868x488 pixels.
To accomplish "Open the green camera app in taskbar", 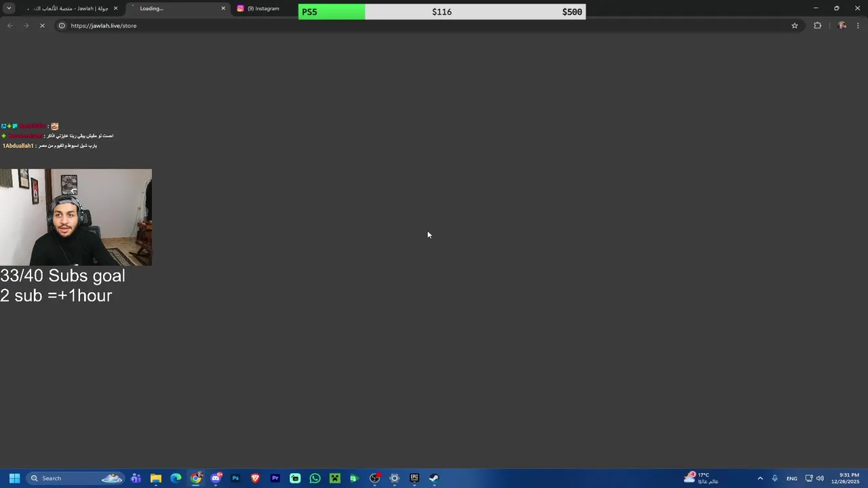I will 354,478.
